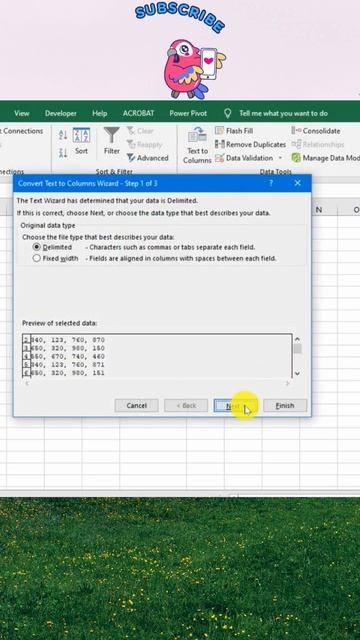Viewport: 360px width, 640px height.
Task: Run Flash Fill
Action: [x=234, y=131]
